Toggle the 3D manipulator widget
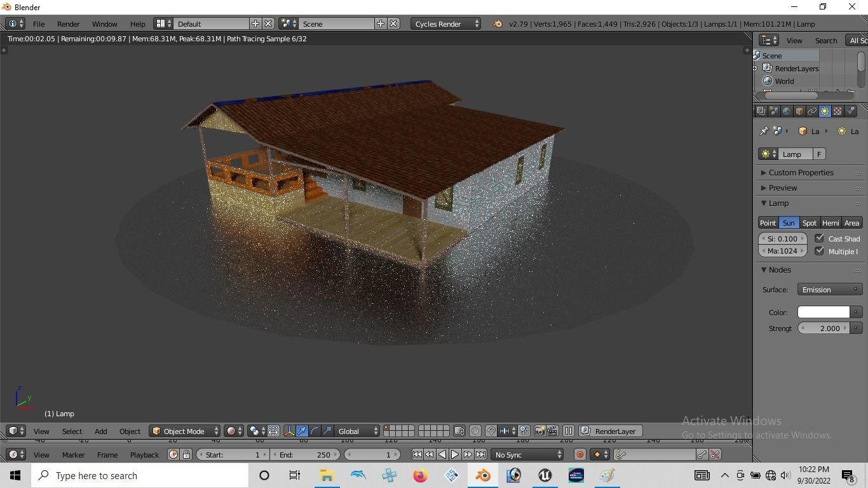Screen dimensions: 868x488 tap(290, 431)
